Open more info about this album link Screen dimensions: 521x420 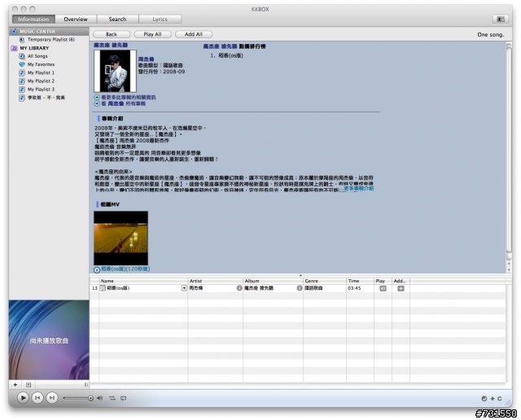(x=129, y=98)
